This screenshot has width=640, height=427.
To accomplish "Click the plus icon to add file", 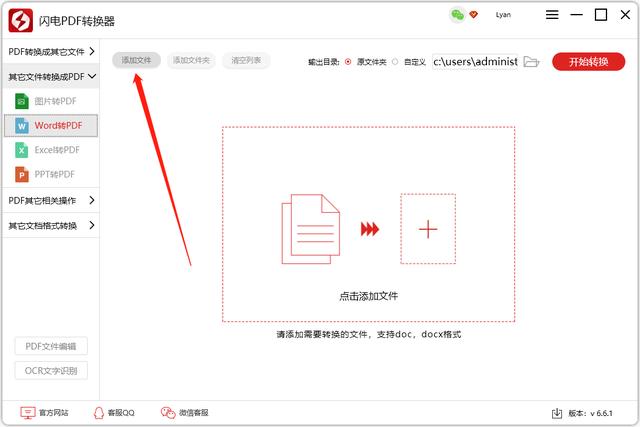I will [428, 229].
